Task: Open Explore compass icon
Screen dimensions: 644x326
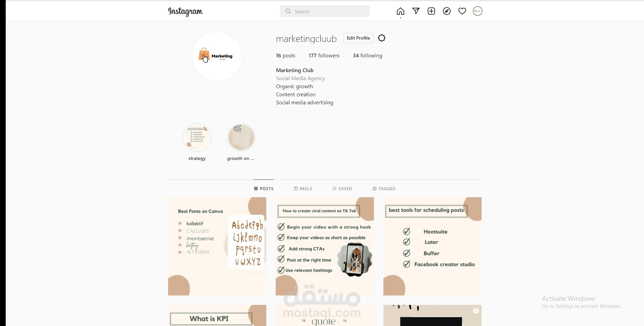Action: tap(447, 11)
